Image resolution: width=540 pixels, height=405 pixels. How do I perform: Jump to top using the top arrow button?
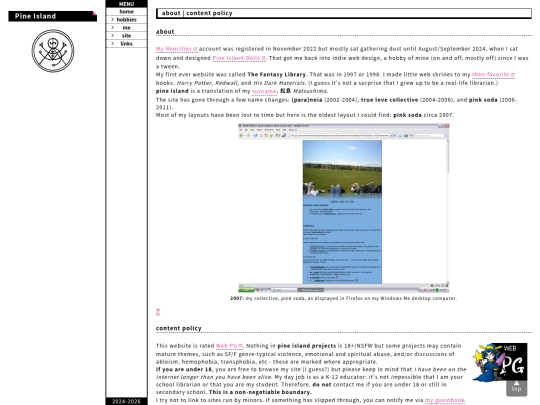[516, 386]
